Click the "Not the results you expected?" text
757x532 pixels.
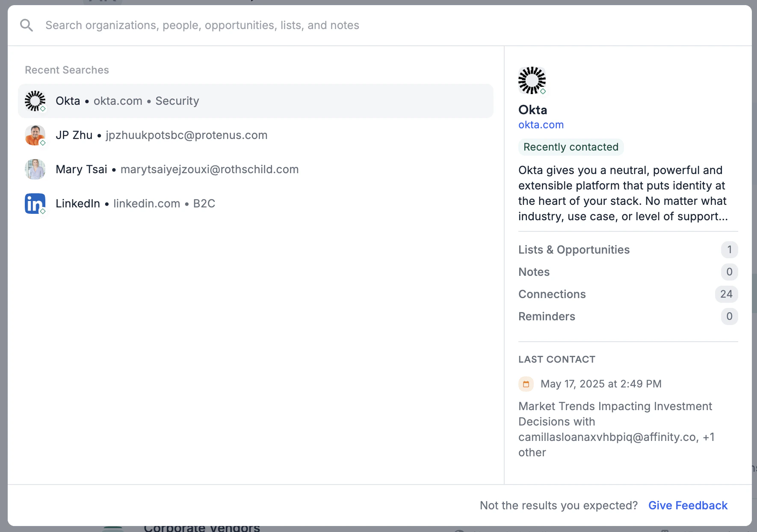pyautogui.click(x=559, y=505)
